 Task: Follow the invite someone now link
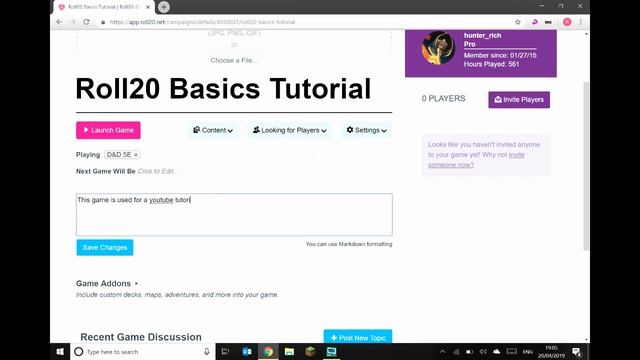[476, 160]
